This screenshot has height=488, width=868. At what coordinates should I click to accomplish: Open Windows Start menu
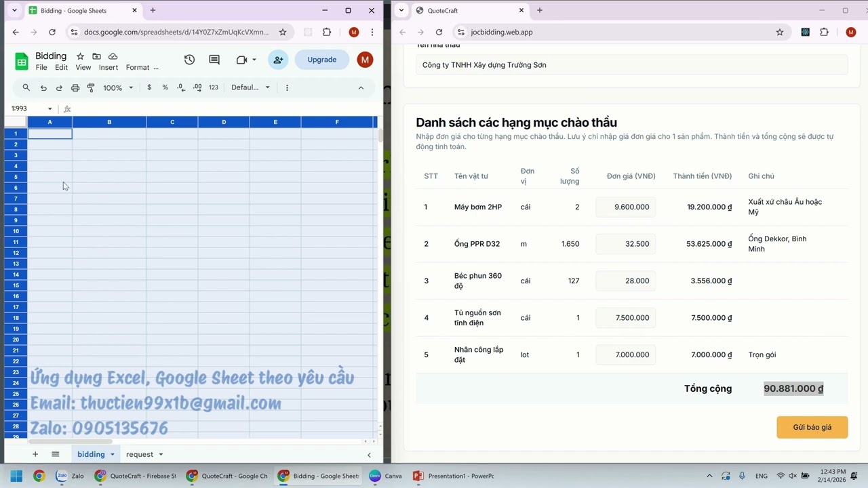click(16, 476)
